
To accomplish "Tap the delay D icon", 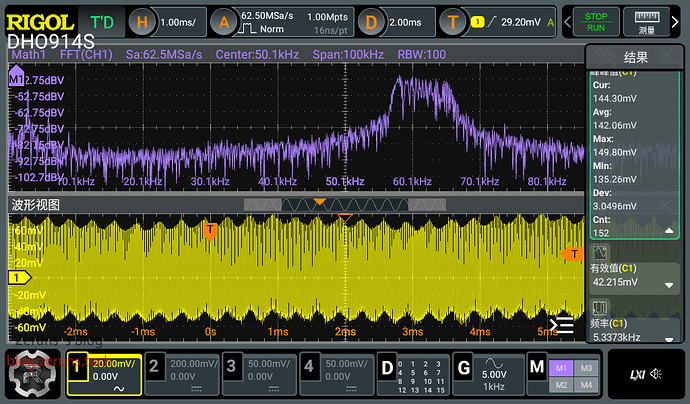I will point(373,22).
